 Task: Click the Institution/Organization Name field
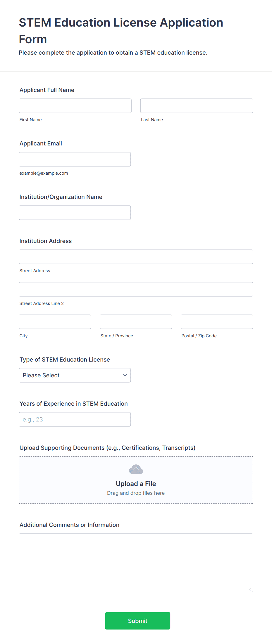coord(75,213)
